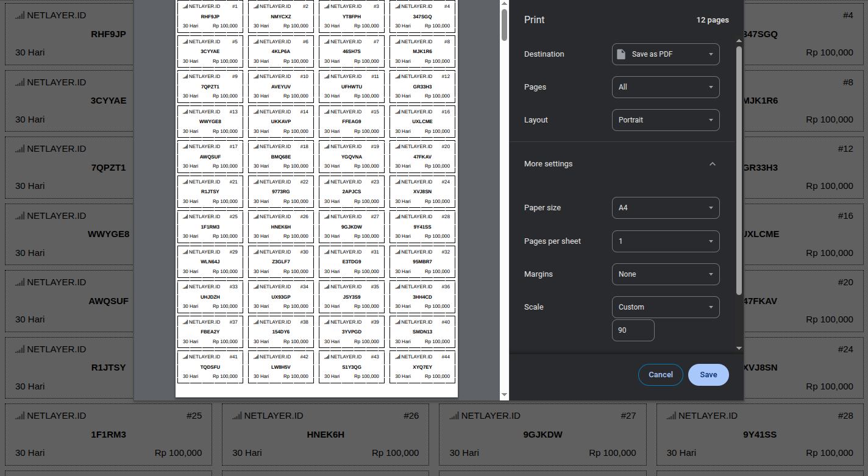Image resolution: width=868 pixels, height=476 pixels.
Task: Collapse the More settings section
Action: [x=712, y=164]
